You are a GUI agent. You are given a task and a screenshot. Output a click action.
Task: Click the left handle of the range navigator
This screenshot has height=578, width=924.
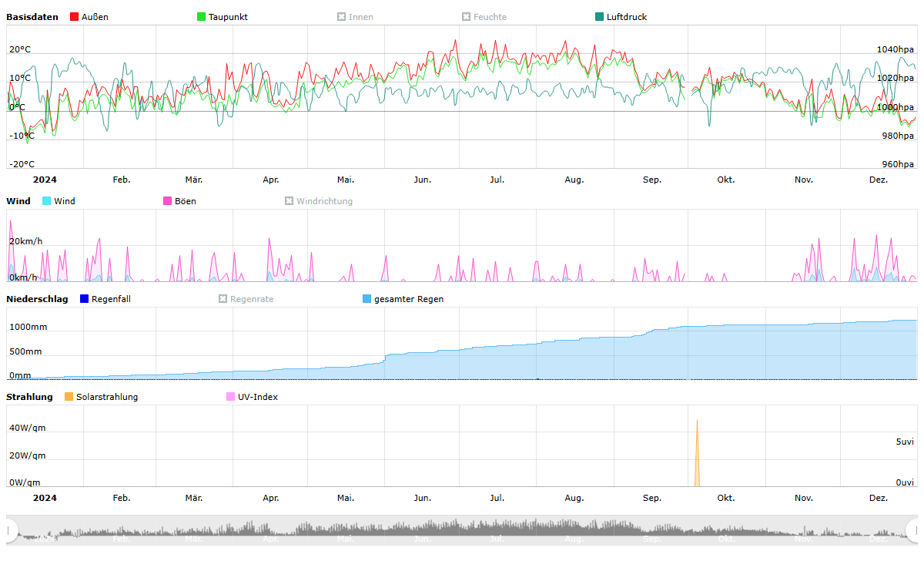[x=11, y=530]
